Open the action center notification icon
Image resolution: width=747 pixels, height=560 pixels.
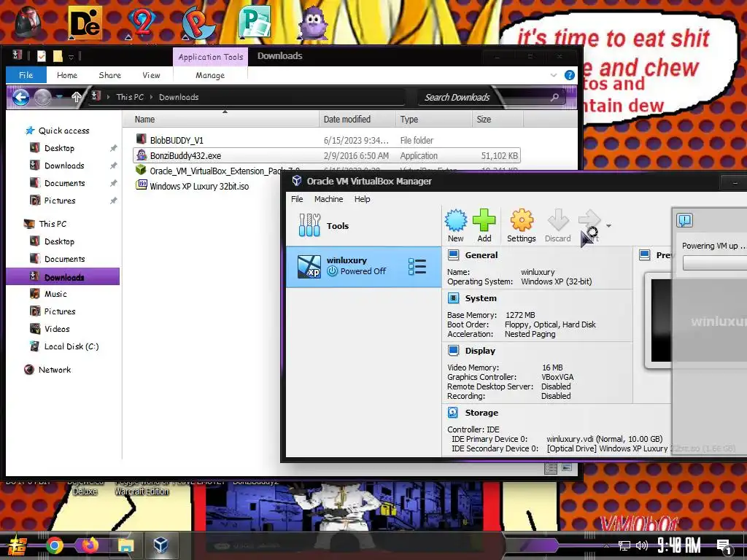[724, 546]
